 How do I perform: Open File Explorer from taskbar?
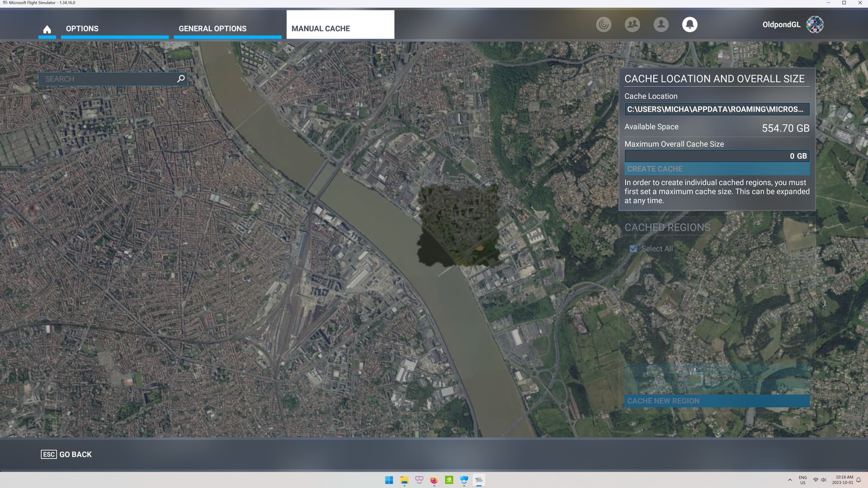point(404,480)
